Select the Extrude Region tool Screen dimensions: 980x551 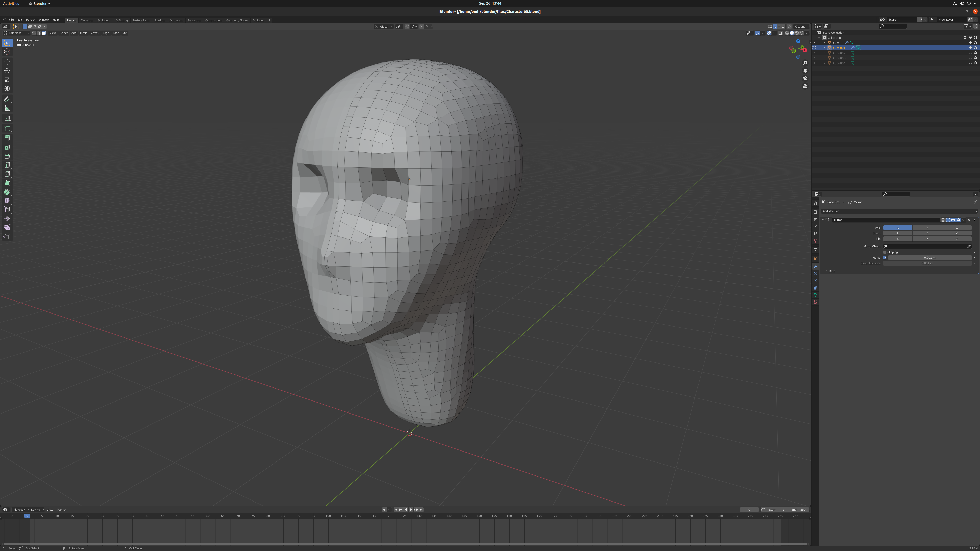click(x=7, y=139)
